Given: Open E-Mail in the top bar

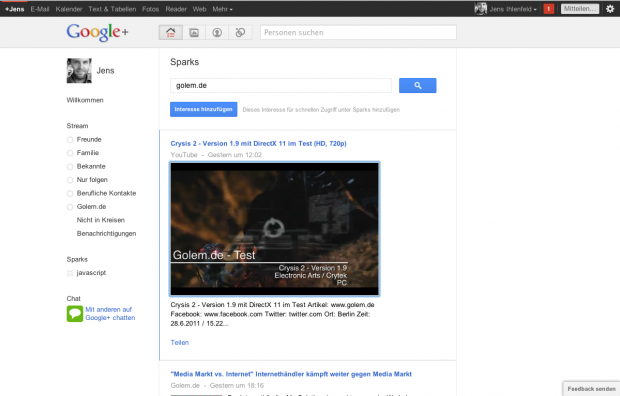Looking at the screenshot, I should point(40,9).
